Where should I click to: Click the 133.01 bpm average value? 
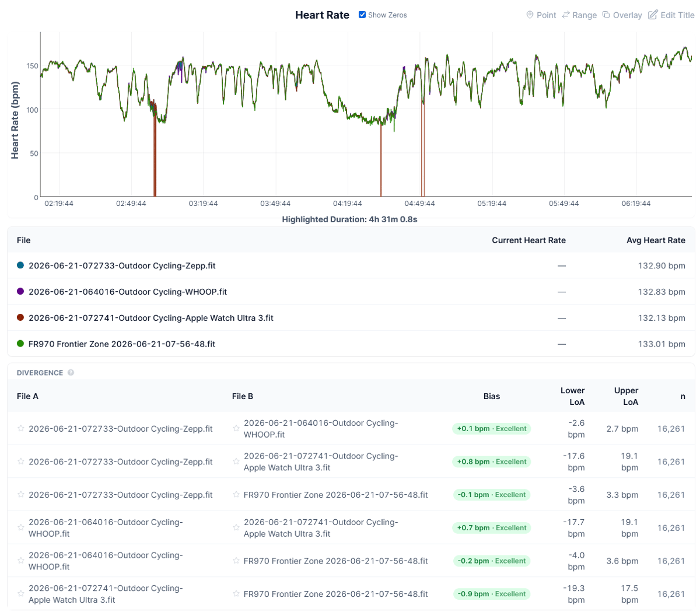[661, 344]
